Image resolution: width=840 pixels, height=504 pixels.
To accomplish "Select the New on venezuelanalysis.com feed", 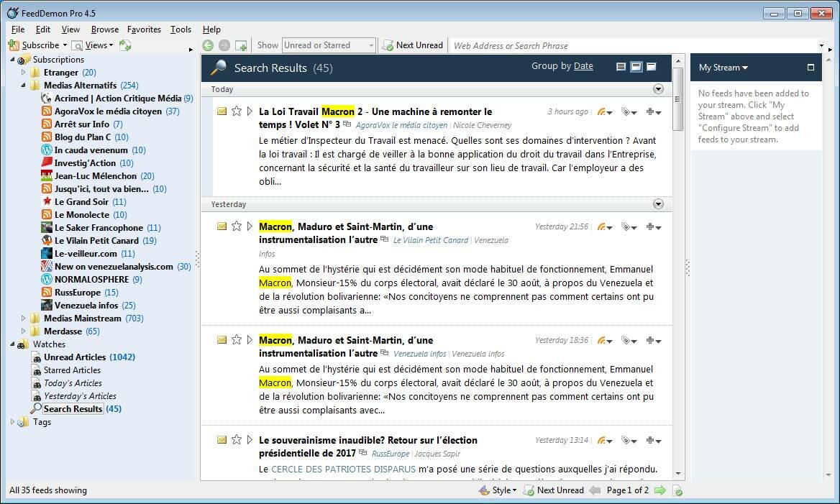I will (117, 266).
